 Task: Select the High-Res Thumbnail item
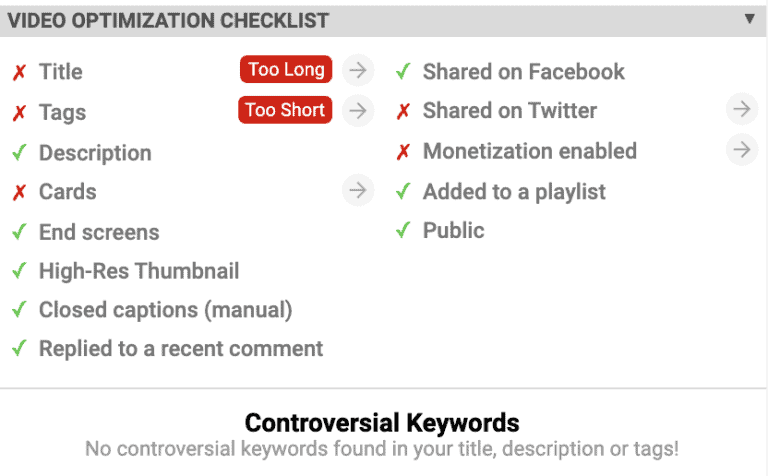tap(139, 271)
